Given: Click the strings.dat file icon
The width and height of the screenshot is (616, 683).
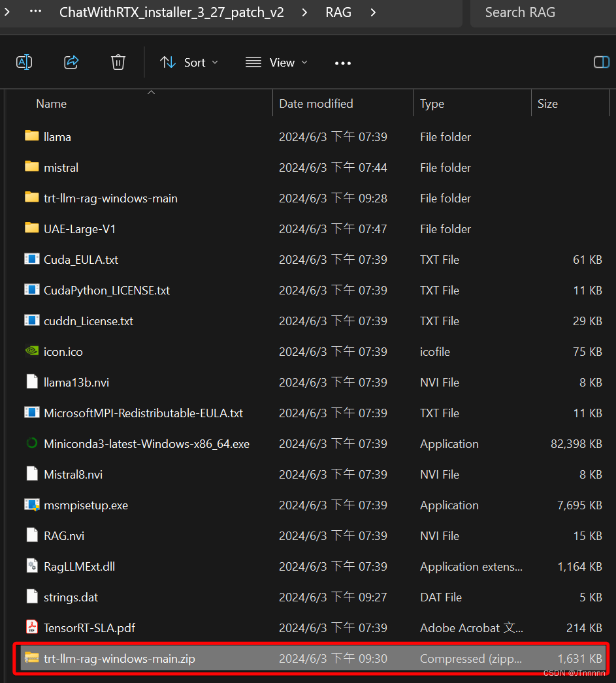Looking at the screenshot, I should tap(32, 596).
